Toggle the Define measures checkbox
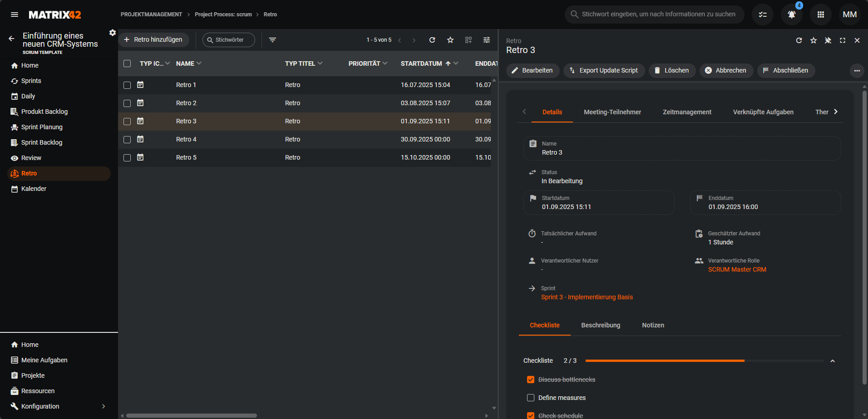Screen dimensions: 868x419 pos(531,398)
